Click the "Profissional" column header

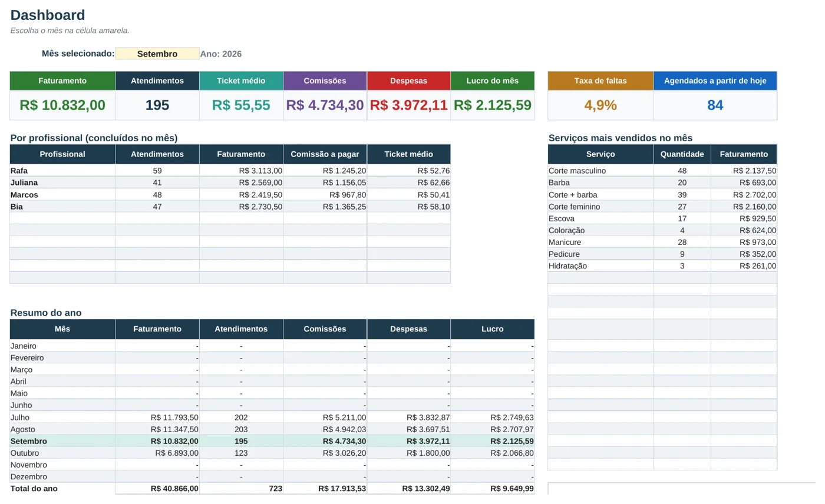click(62, 154)
